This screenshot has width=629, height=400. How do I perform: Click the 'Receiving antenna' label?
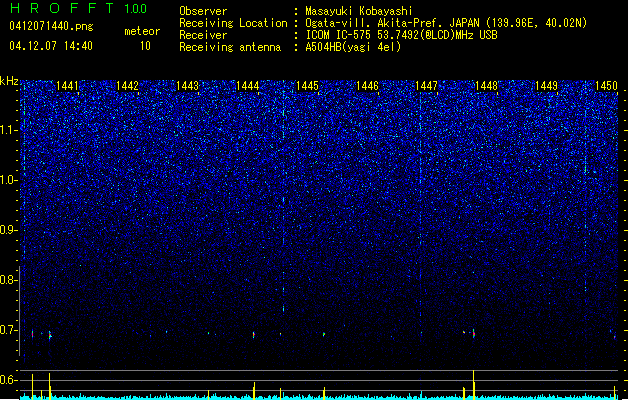click(230, 47)
